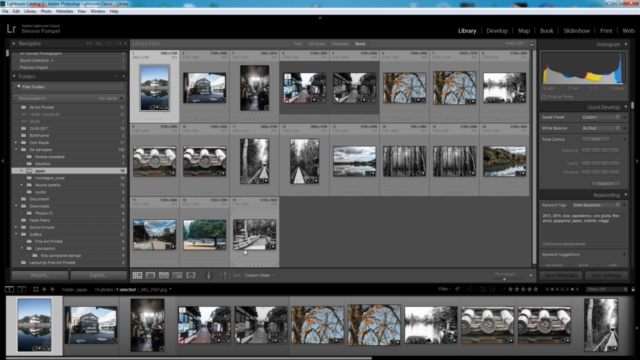The height and width of the screenshot is (360, 640).
Task: Open Saved Preset dropdown Custom
Action: pos(601,117)
